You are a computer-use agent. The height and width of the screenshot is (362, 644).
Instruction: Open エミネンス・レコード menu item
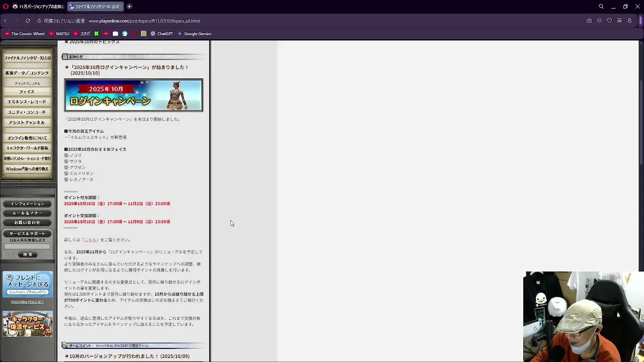click(27, 102)
